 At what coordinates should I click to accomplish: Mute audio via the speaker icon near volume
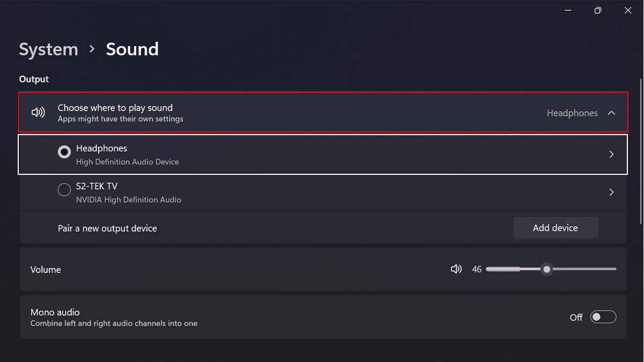(x=456, y=269)
